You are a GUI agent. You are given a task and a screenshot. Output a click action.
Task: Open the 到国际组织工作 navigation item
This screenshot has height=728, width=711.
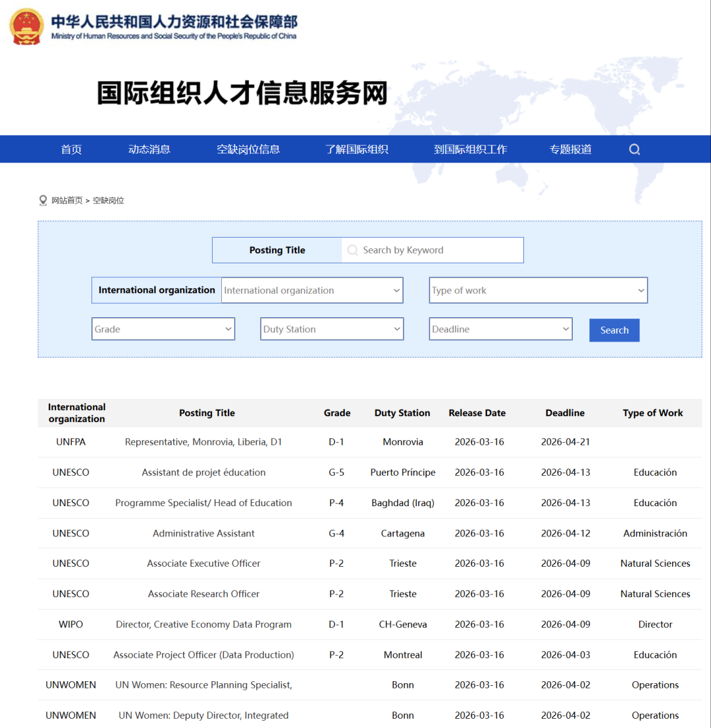[471, 149]
